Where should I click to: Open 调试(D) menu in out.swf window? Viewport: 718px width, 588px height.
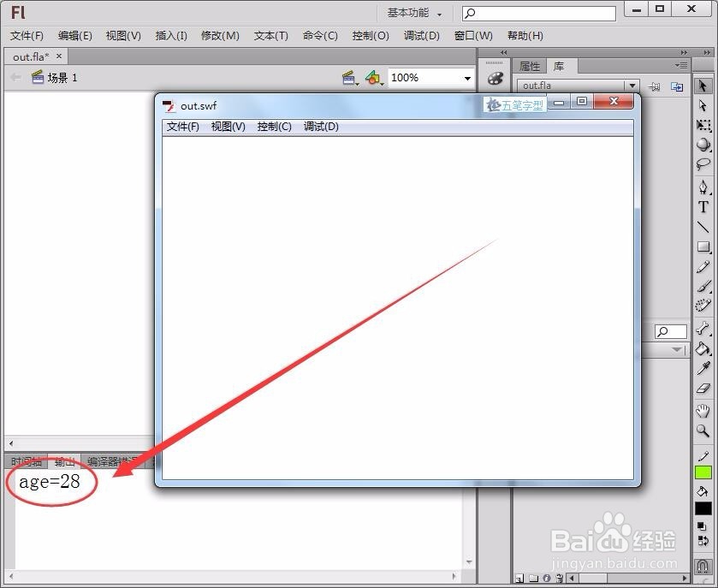point(321,127)
